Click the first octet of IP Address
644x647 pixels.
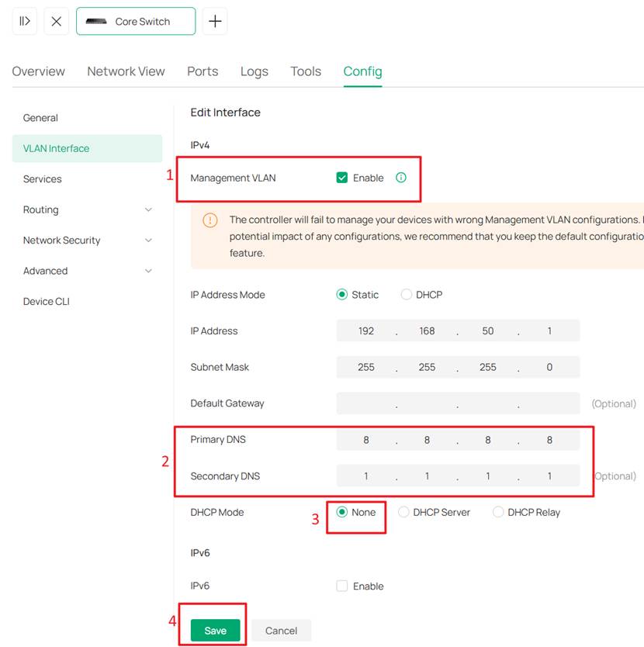[365, 331]
